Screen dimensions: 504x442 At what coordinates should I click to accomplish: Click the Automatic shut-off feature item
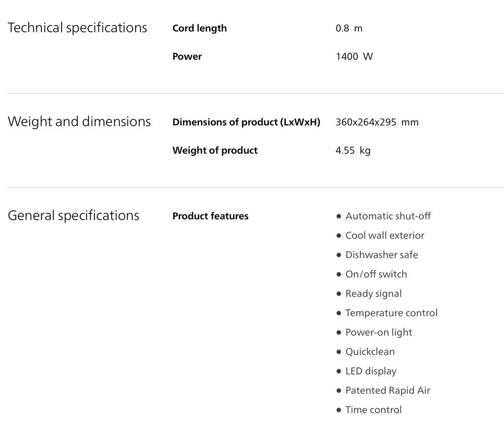point(388,216)
